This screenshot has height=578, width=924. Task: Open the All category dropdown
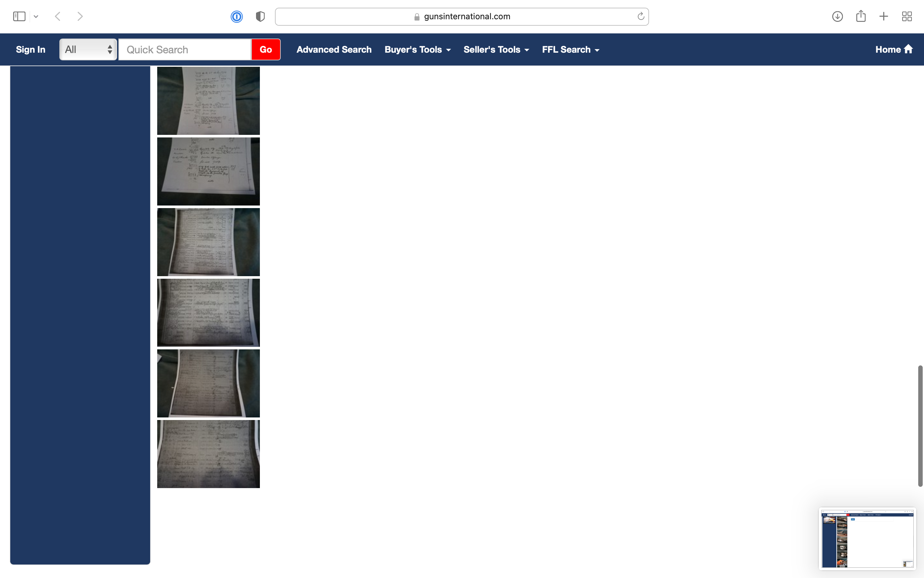pyautogui.click(x=88, y=49)
